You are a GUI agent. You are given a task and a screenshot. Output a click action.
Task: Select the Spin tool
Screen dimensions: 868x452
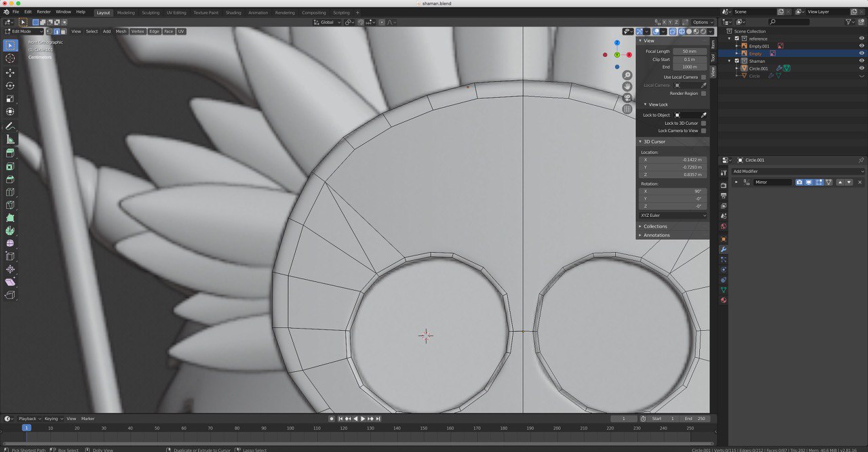(x=10, y=231)
